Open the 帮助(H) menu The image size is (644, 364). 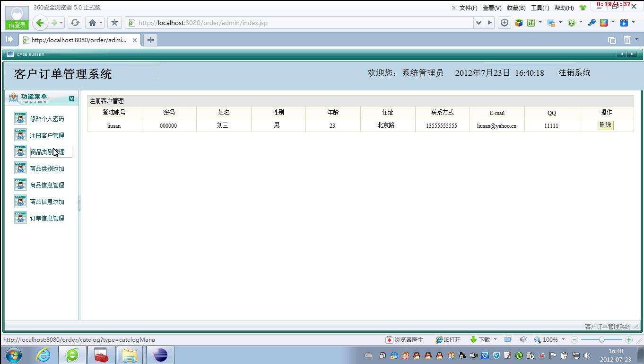click(x=564, y=8)
